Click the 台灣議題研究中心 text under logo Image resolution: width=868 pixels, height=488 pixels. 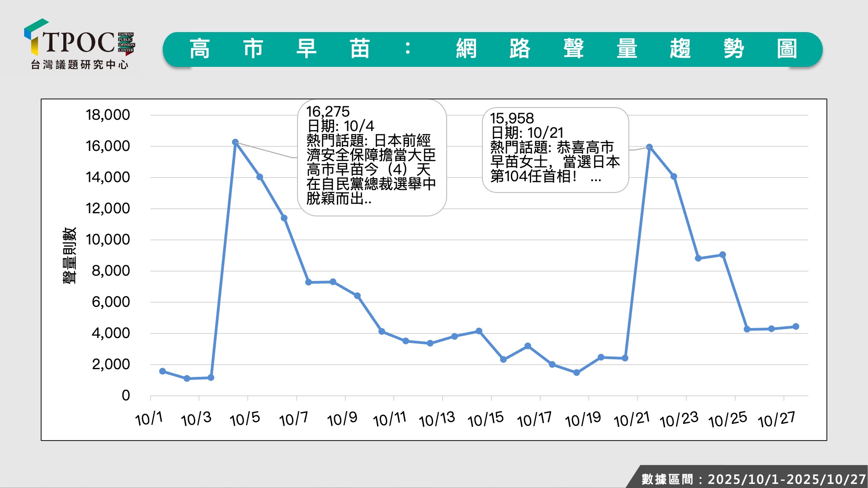pos(80,65)
